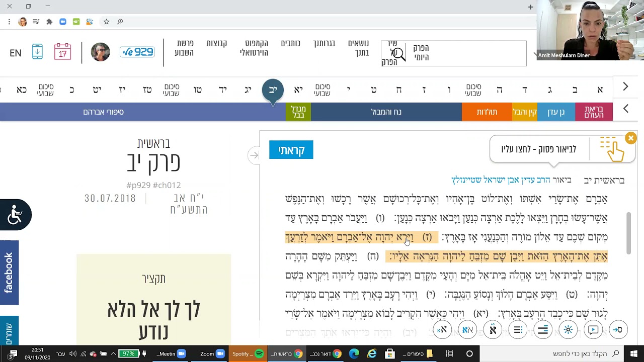Click the list-with-dots layout icon
This screenshot has height=362, width=644.
(x=518, y=330)
